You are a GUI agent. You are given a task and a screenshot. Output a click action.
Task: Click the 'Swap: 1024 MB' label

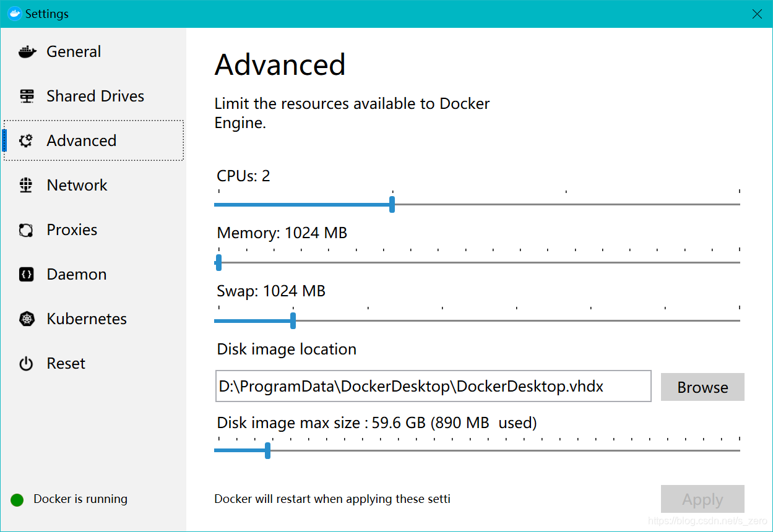(x=270, y=291)
